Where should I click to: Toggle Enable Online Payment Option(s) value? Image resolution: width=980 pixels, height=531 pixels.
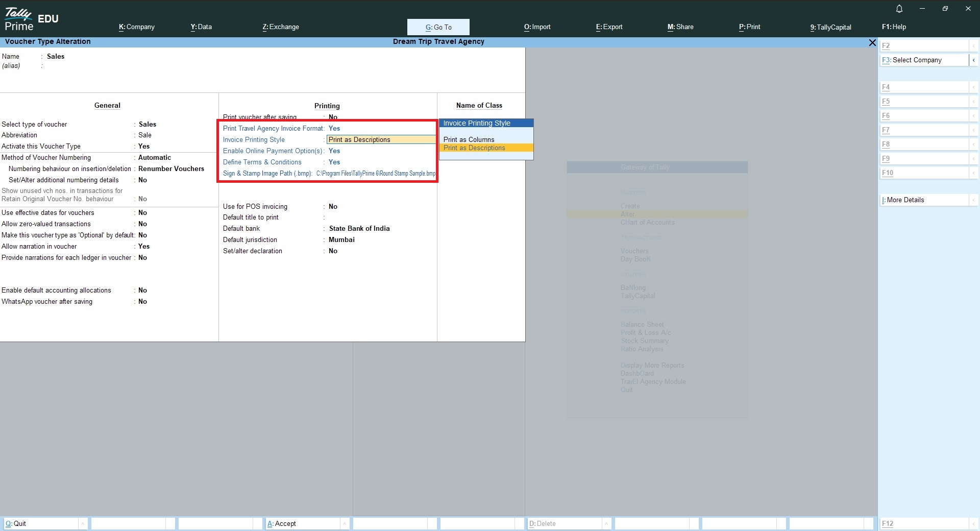(x=334, y=151)
